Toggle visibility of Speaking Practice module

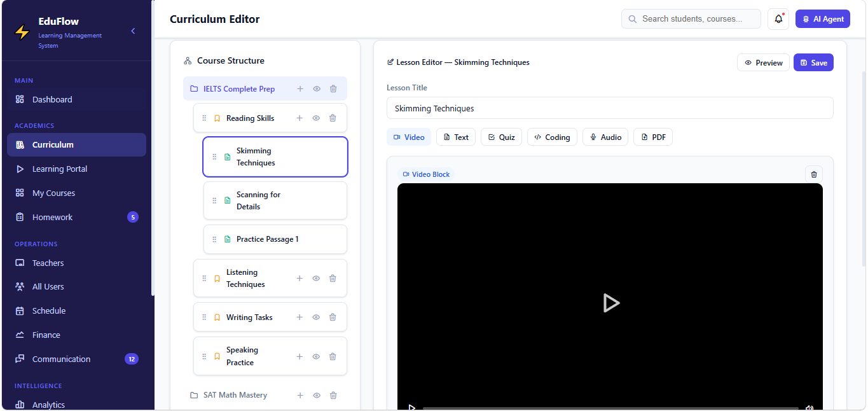316,356
